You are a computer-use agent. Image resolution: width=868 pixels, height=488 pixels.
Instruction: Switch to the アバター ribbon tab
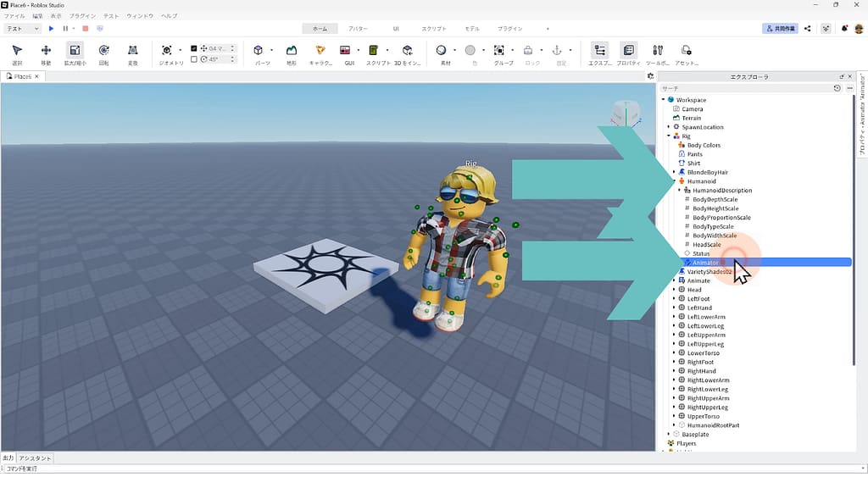point(358,29)
